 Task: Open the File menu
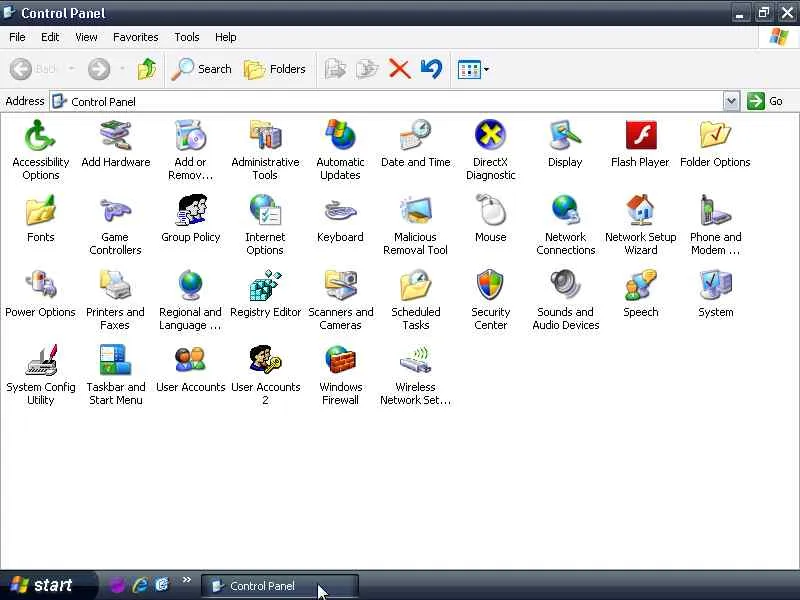17,37
